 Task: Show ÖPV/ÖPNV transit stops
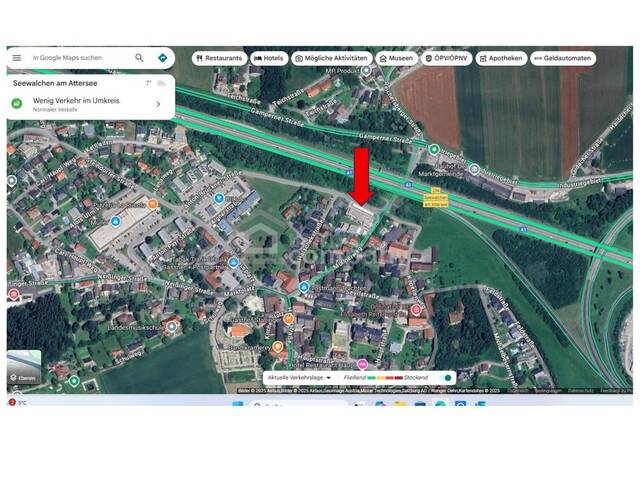[447, 58]
